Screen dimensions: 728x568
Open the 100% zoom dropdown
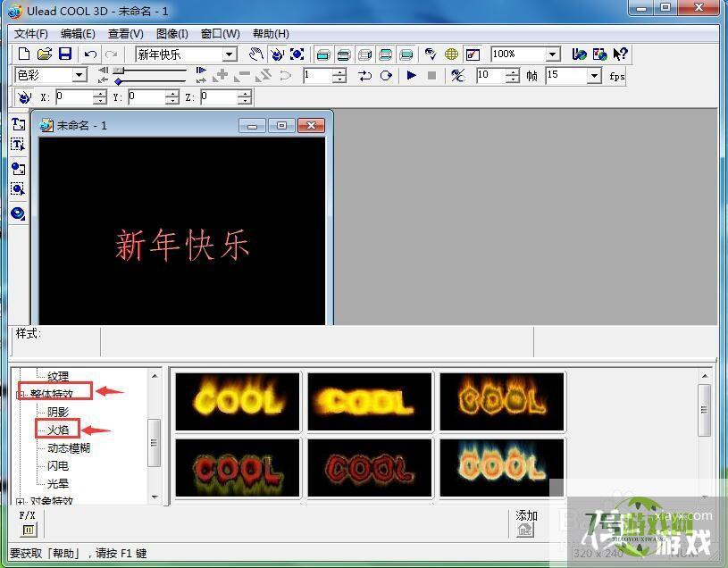(552, 54)
